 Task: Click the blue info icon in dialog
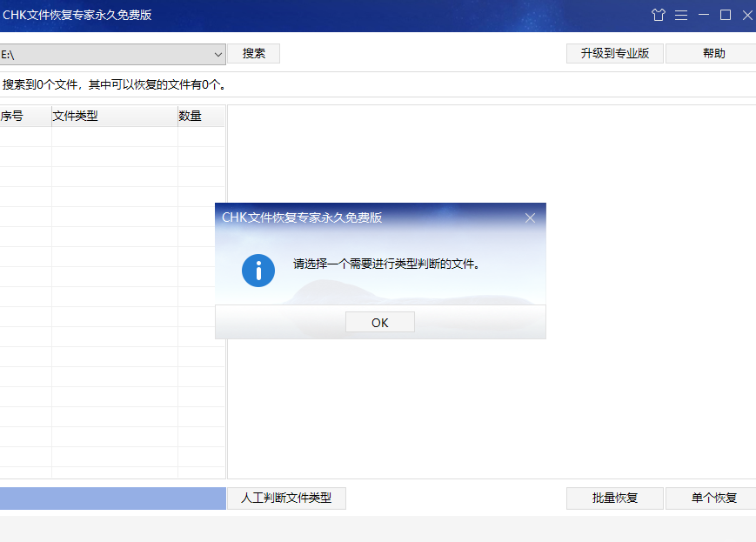tap(258, 271)
